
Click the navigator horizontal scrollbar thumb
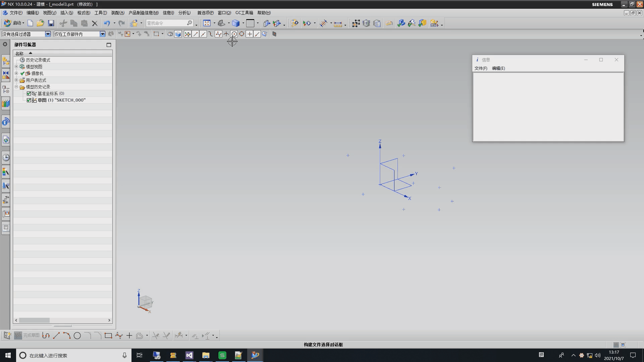(x=34, y=320)
